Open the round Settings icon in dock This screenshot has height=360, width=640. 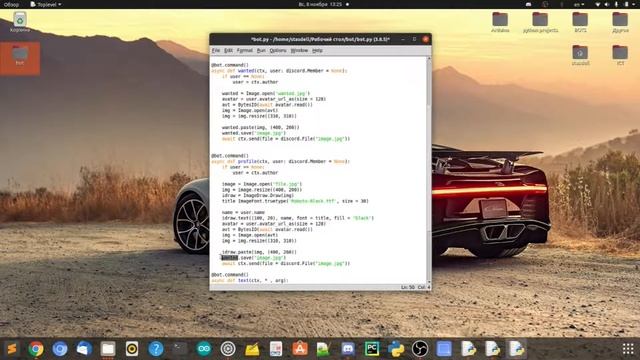click(228, 349)
